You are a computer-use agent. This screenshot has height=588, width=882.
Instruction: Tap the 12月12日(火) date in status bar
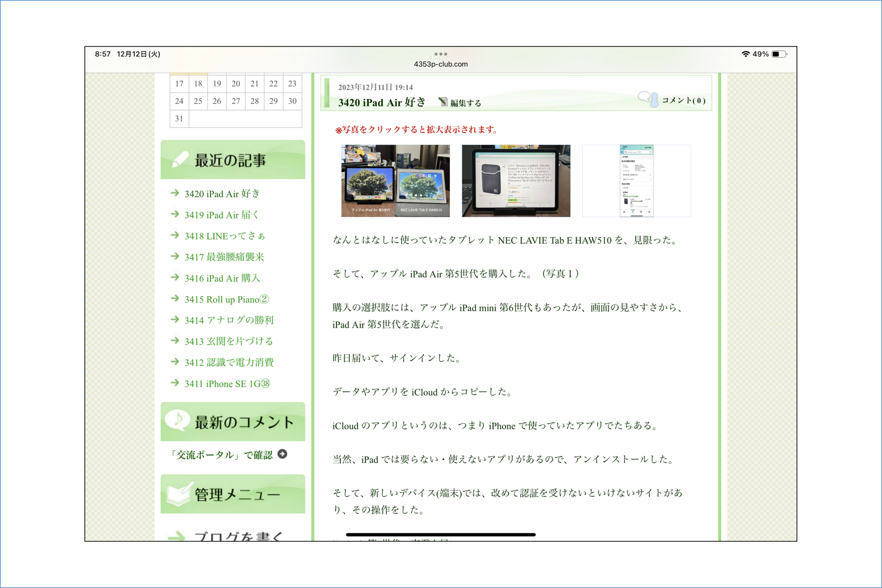pyautogui.click(x=139, y=54)
